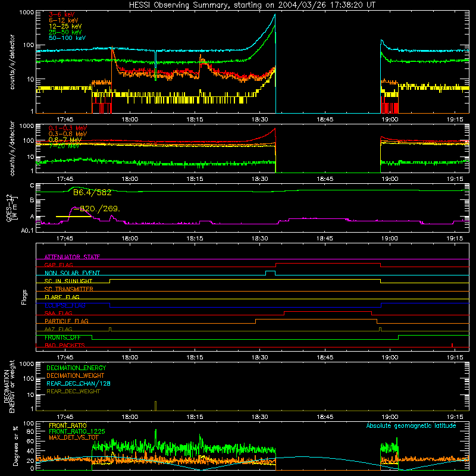Click the 18:30 tick under the Flags panel

click(x=260, y=358)
